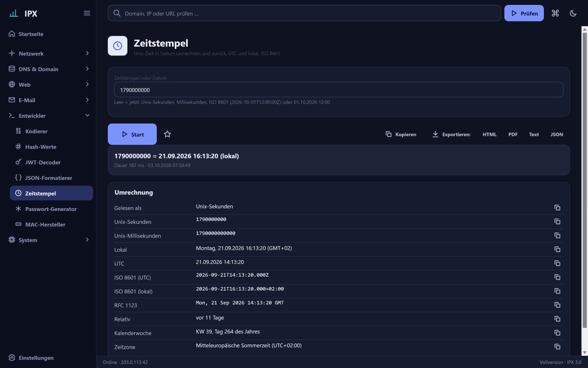The image size is (588, 368).
Task: Go to Startseite
Action: (51, 34)
